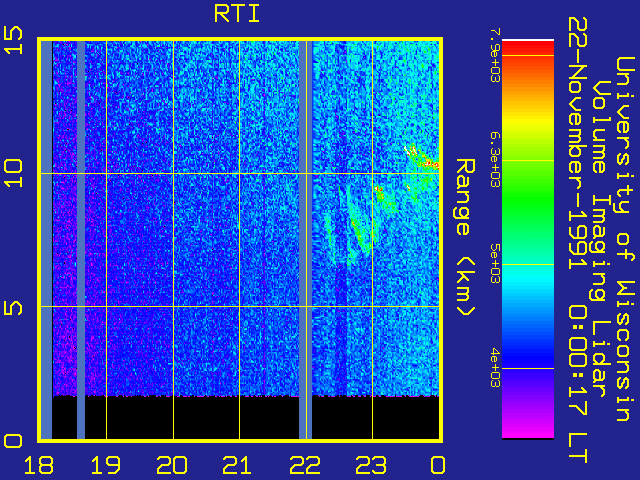Click the 0:00:17 LT time stamp
The image size is (640, 480).
[x=577, y=385]
